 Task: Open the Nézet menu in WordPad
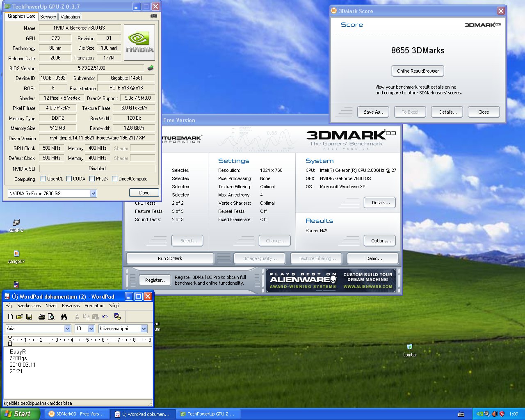tap(51, 306)
